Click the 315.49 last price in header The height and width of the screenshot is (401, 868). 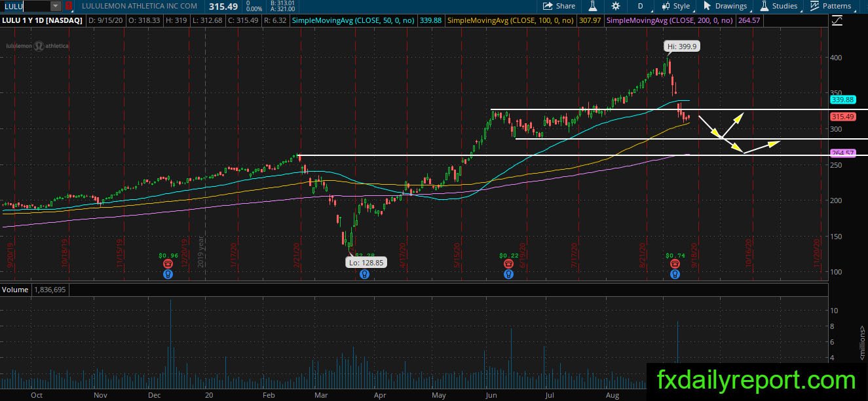coord(224,6)
